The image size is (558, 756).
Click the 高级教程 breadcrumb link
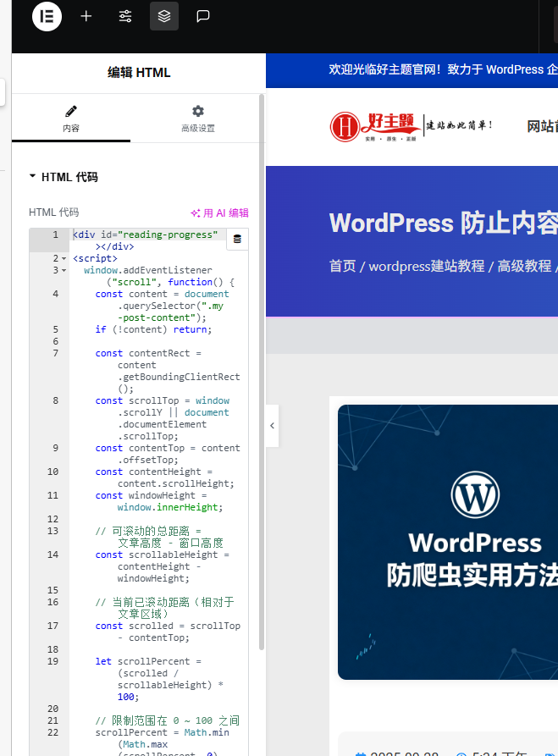tap(524, 266)
